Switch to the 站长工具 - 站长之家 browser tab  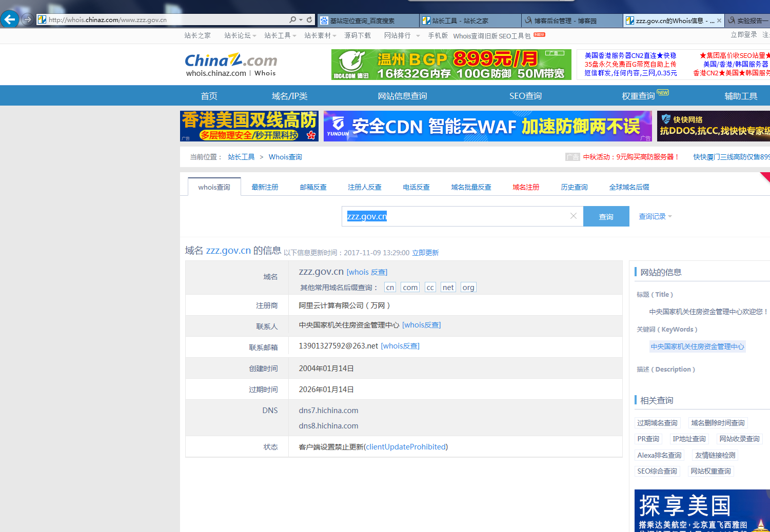[x=470, y=21]
